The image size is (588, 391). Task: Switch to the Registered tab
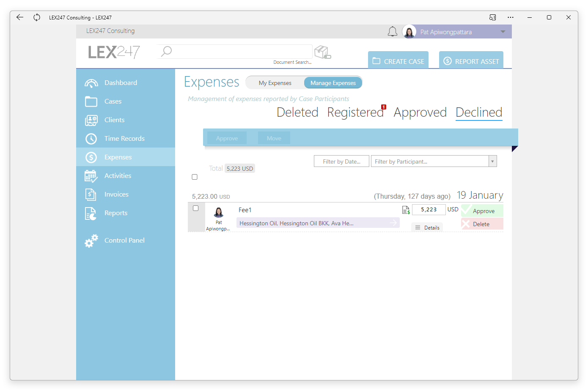(x=355, y=112)
